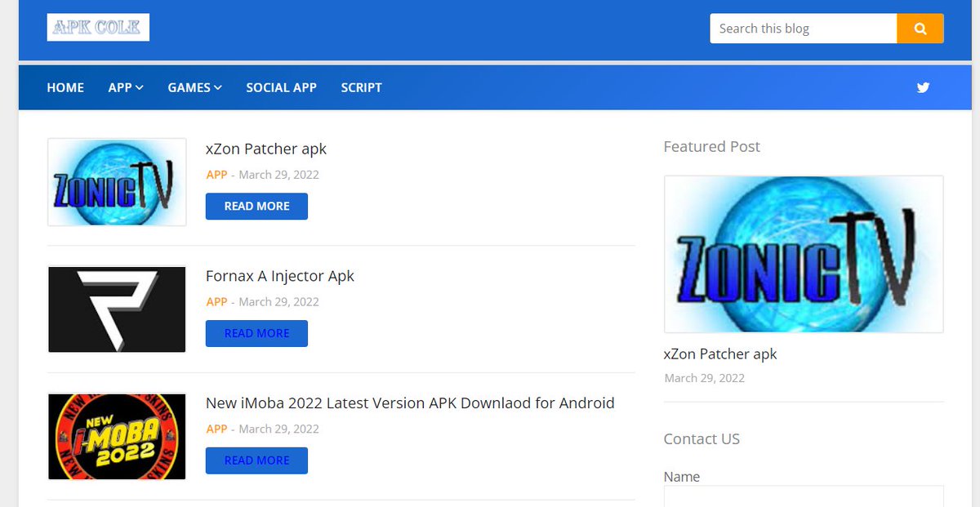Click the Contact US Name input field

[804, 496]
